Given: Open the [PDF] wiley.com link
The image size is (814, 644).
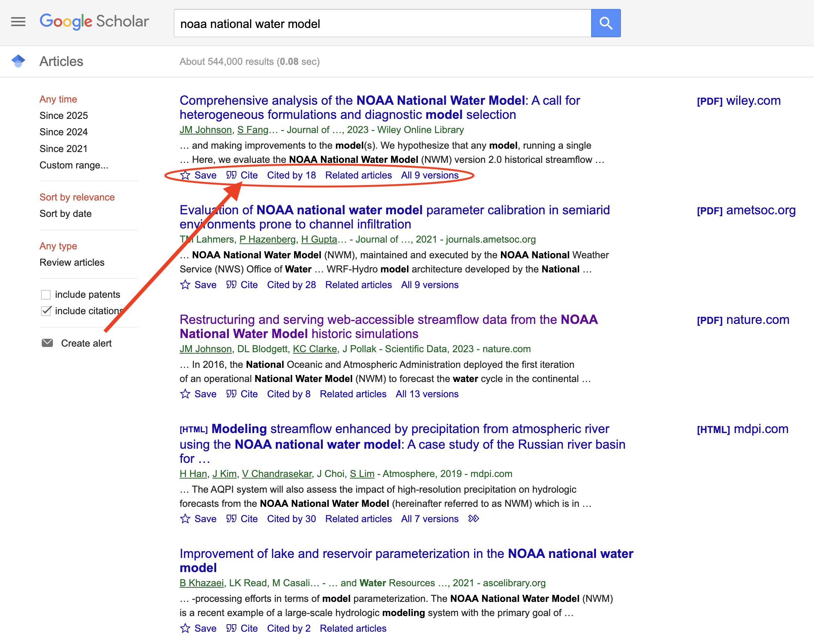Looking at the screenshot, I should [739, 101].
